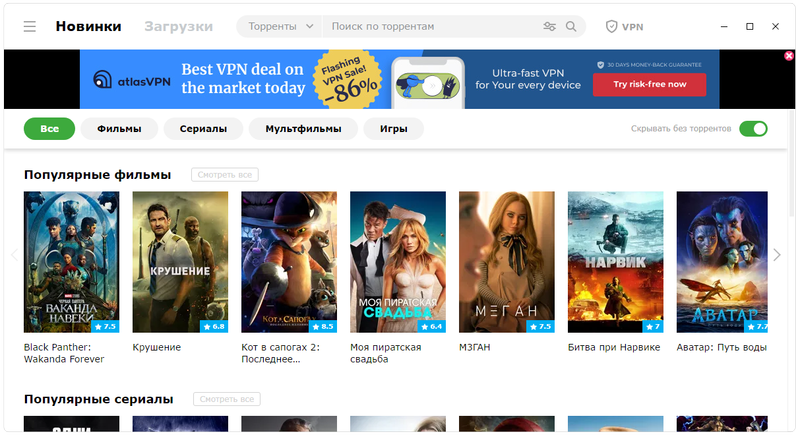Click the Популярные фильмы heading

click(x=97, y=175)
